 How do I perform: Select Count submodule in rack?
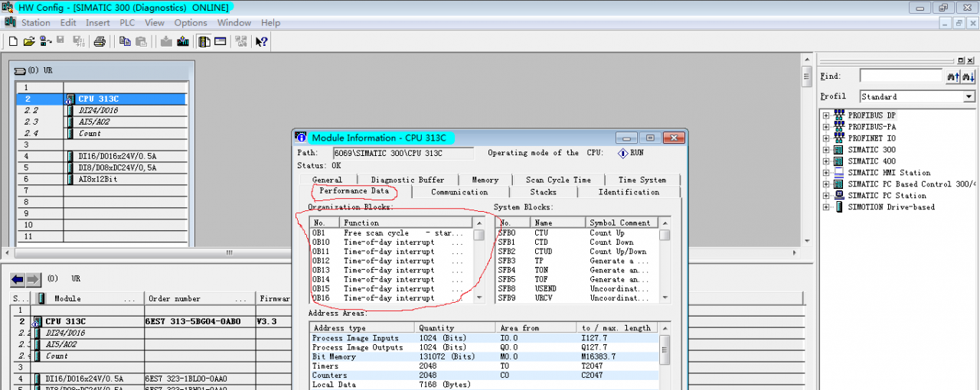(x=101, y=133)
